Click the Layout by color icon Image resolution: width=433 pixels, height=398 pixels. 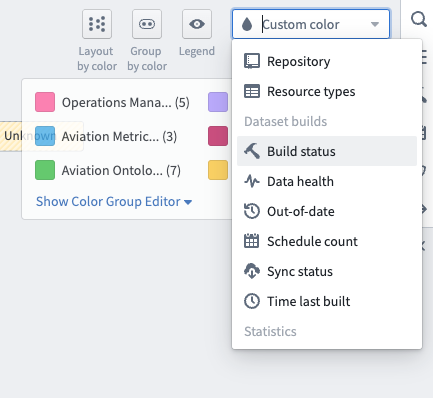click(x=97, y=24)
